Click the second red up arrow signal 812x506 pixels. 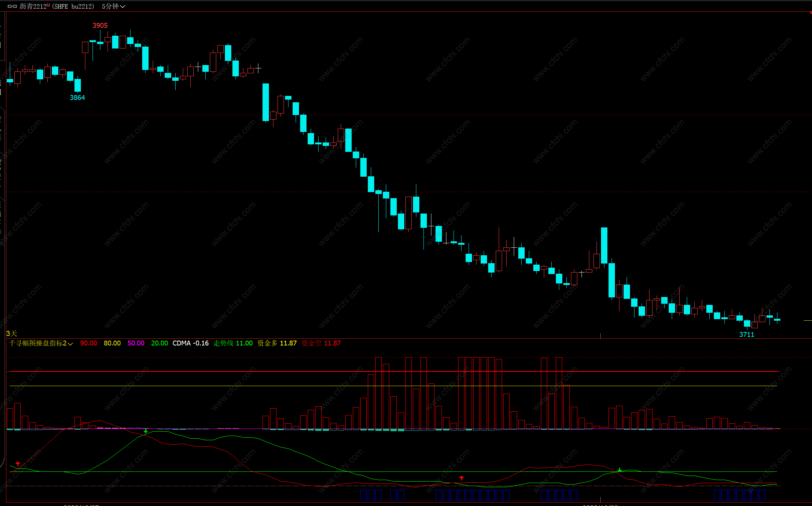[461, 478]
